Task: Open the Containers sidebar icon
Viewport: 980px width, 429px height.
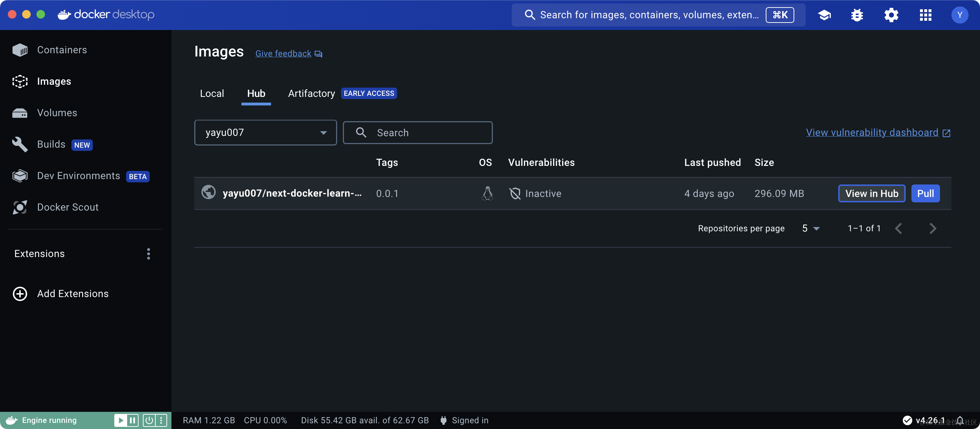Action: 20,50
